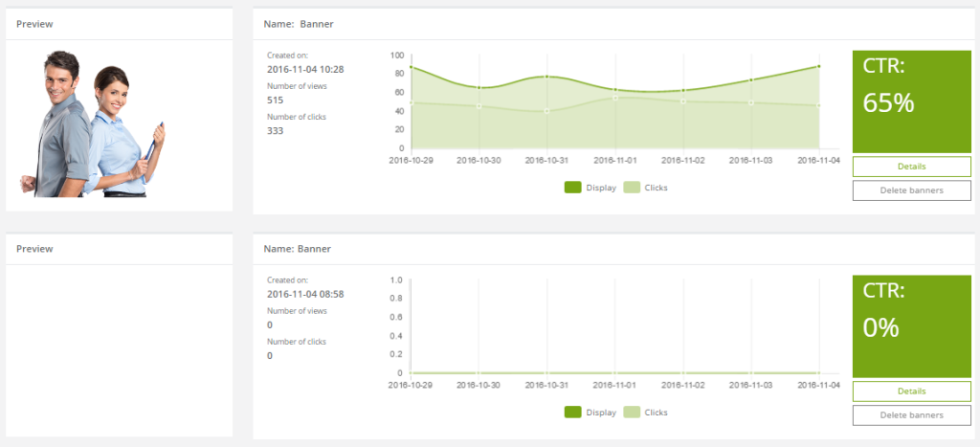
Task: Delete banners in the 0% CTR card
Action: click(x=911, y=415)
